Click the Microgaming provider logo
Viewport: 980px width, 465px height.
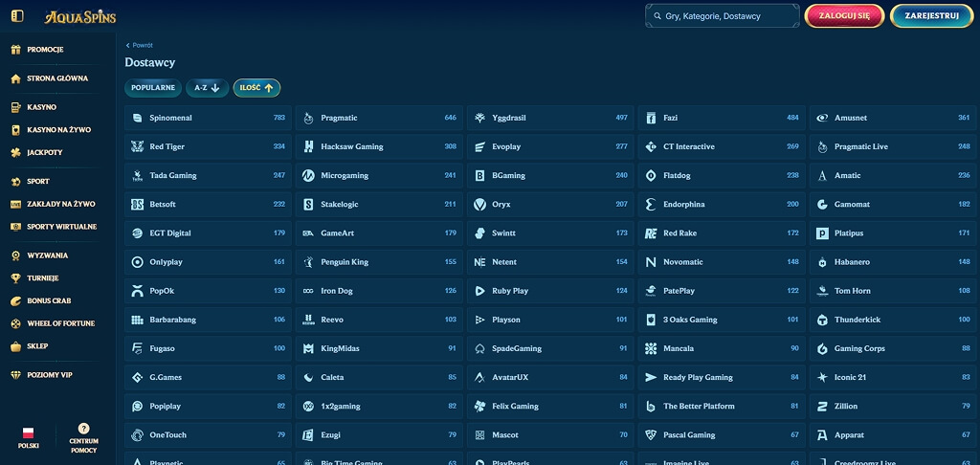coord(308,176)
